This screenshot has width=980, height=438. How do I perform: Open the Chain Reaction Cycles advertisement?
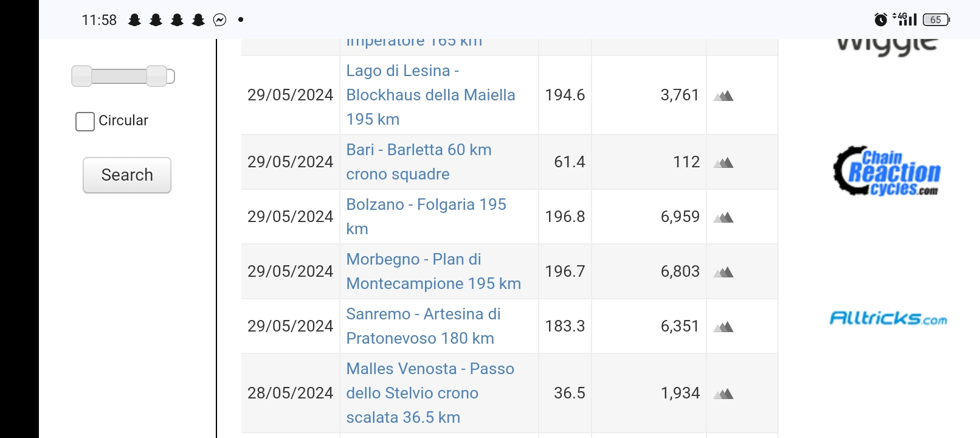887,171
